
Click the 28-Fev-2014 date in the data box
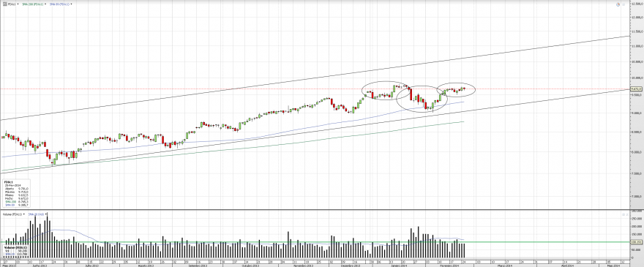(x=12, y=185)
